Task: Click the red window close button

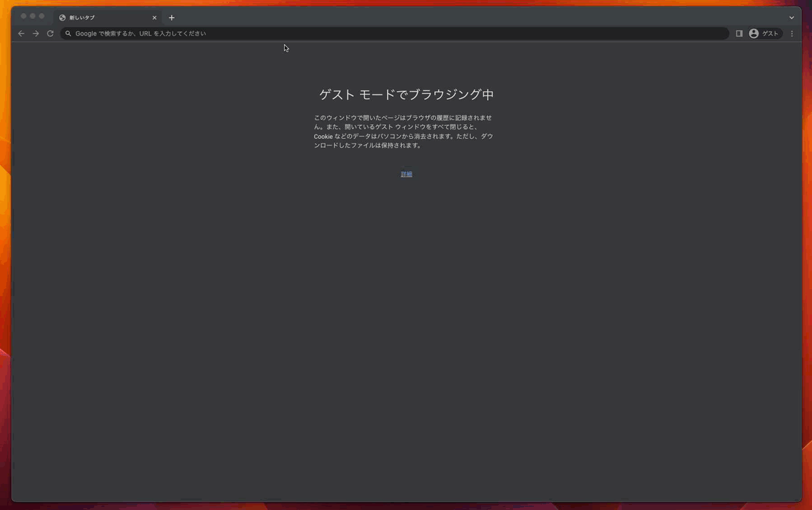Action: click(x=24, y=16)
